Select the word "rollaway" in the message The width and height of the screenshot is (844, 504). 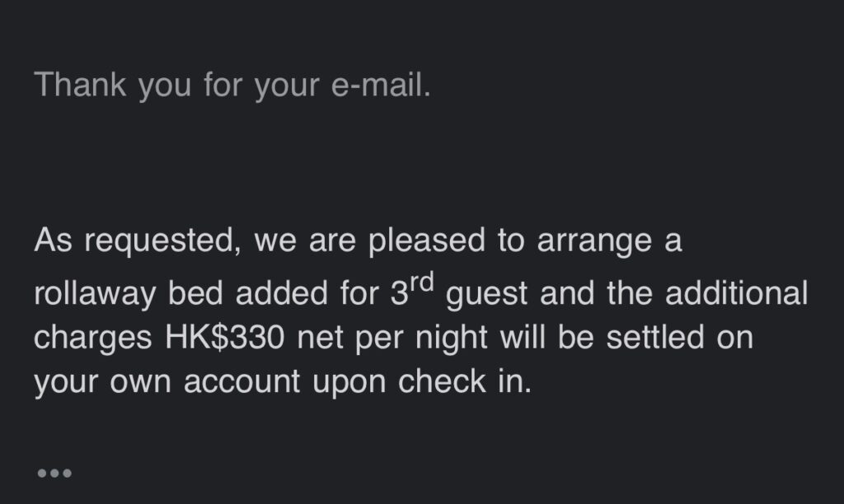pos(95,295)
